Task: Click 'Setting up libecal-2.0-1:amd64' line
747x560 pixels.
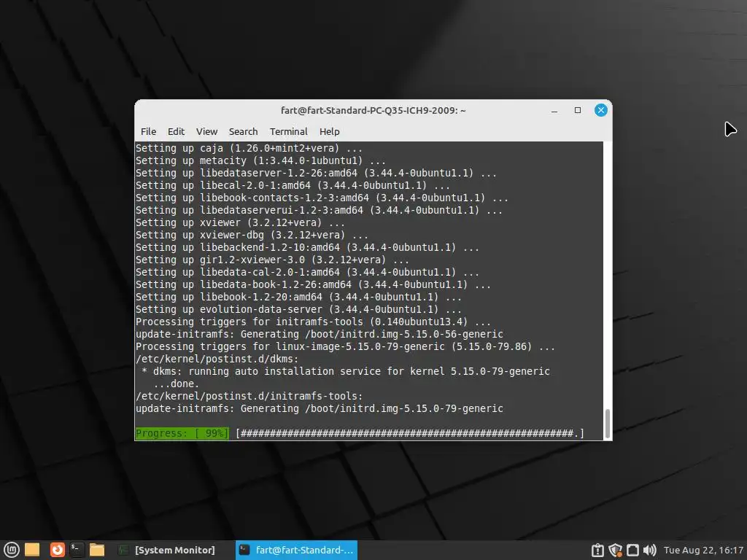Action: pos(293,185)
